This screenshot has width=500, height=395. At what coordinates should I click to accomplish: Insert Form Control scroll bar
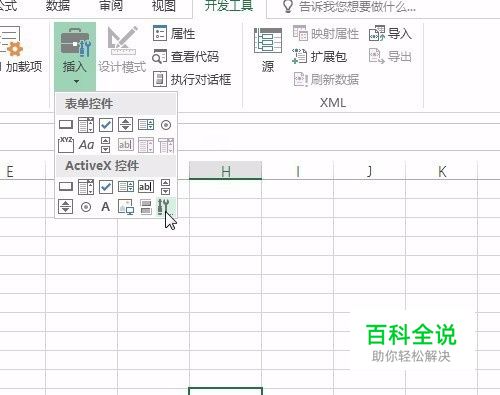pyautogui.click(x=105, y=145)
